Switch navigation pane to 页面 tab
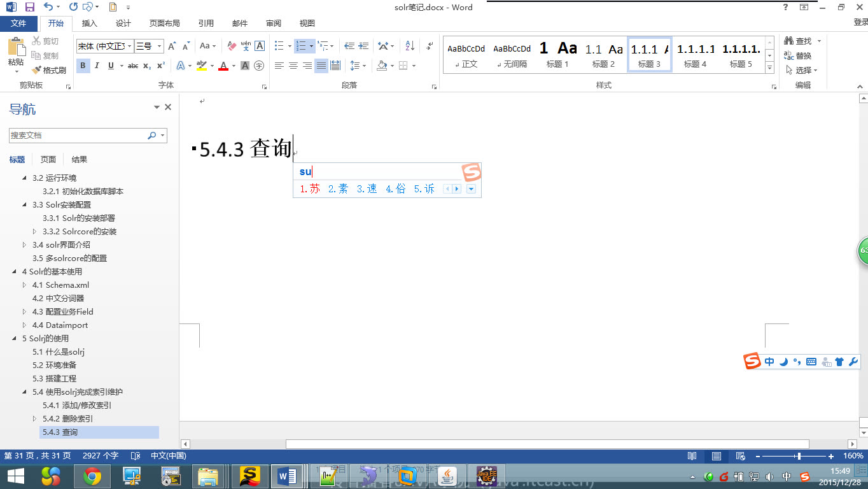 [x=48, y=160]
